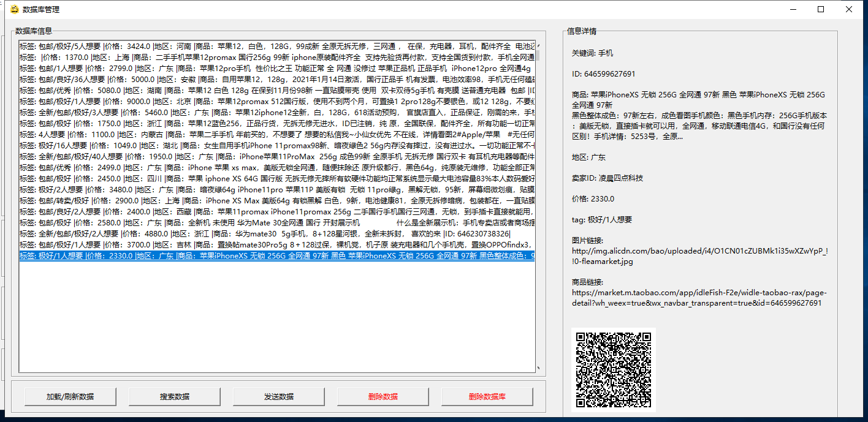Click the 地区: 广东 detail text

(588, 157)
